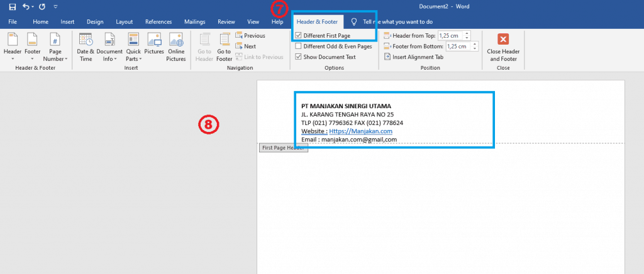Open the Page Number menu

(55, 47)
